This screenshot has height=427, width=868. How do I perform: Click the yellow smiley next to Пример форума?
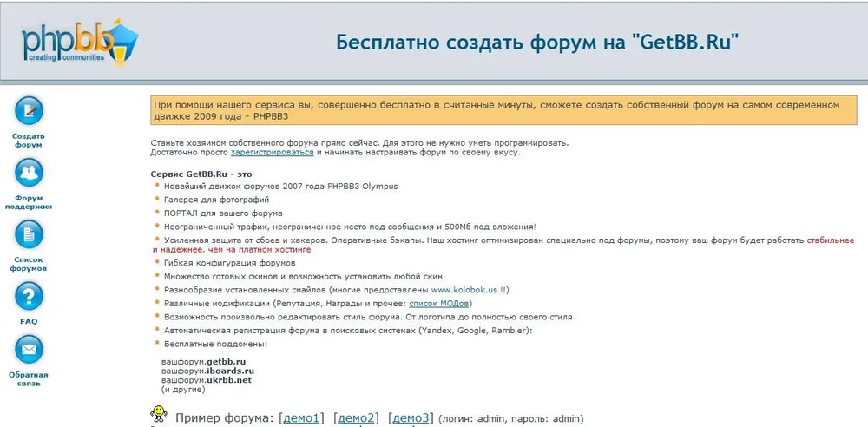(x=159, y=414)
